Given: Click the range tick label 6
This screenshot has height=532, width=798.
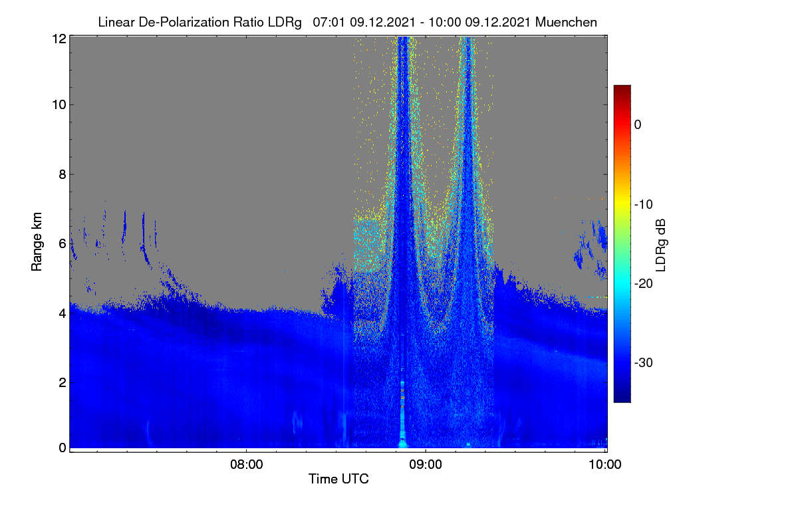Looking at the screenshot, I should coord(63,243).
